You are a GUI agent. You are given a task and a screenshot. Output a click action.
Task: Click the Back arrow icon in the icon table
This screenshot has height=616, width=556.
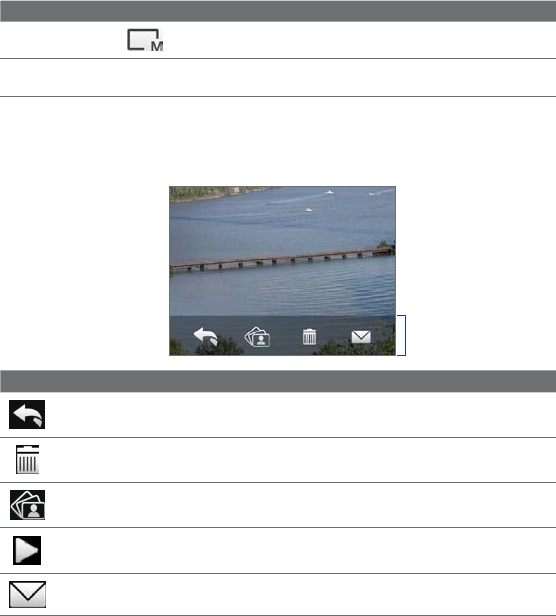point(27,414)
